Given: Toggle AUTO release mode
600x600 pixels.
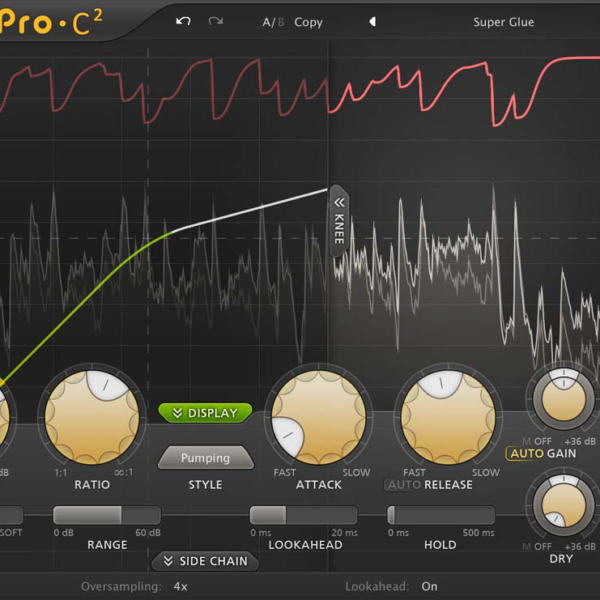Looking at the screenshot, I should [404, 485].
